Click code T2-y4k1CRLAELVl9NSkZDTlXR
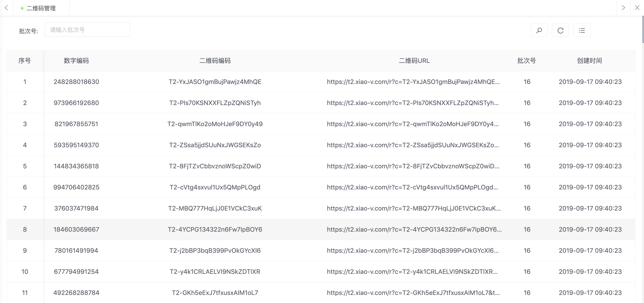644x303 pixels. pyautogui.click(x=215, y=272)
